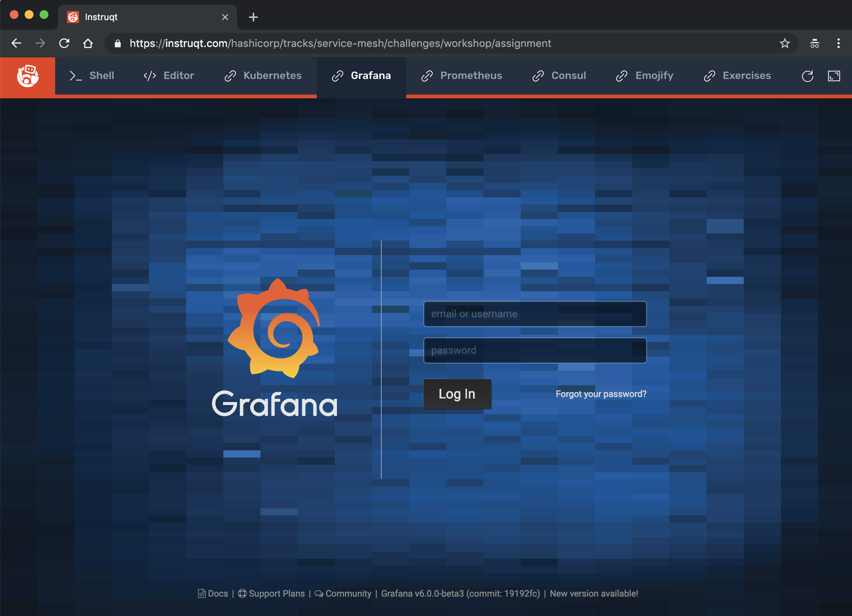Click the refresh page icon
This screenshot has width=852, height=616.
[x=64, y=44]
